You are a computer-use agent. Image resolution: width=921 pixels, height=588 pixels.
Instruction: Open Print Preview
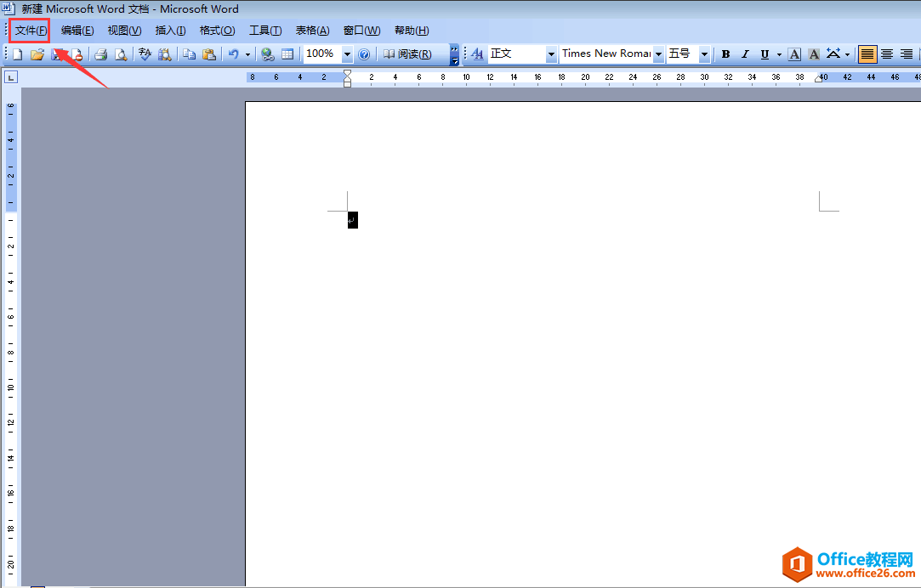121,54
